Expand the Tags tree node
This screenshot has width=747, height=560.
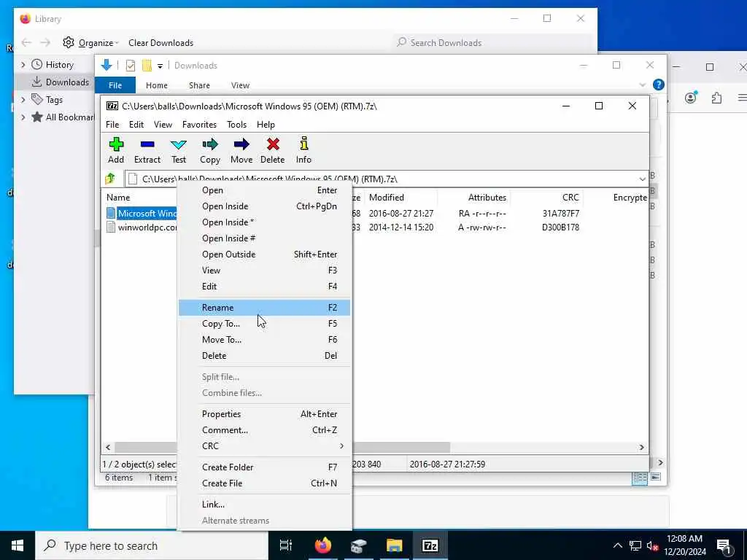(x=23, y=99)
